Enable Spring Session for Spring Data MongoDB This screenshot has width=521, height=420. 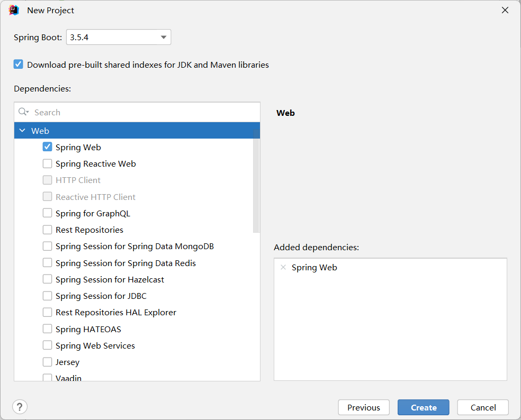(48, 246)
